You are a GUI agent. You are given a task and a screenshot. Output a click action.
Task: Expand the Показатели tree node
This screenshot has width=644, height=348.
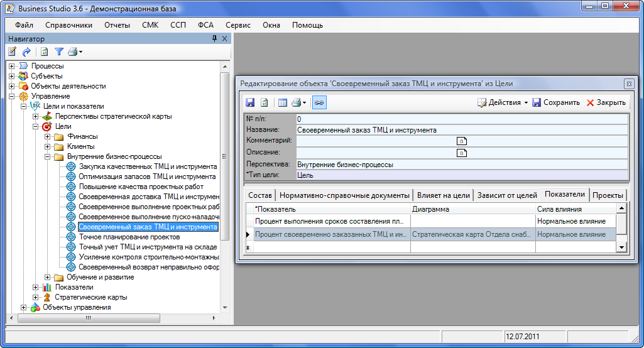36,287
